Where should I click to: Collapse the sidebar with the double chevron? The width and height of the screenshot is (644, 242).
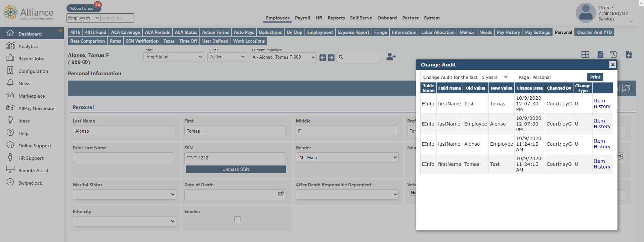click(61, 31)
